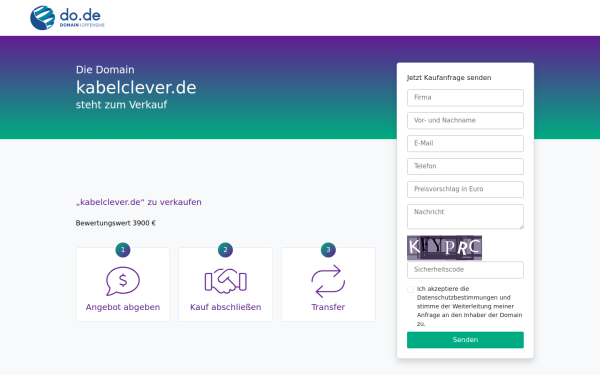Screen dimensions: 600x375
Task: Click the step 2 number badge
Action: (225, 250)
